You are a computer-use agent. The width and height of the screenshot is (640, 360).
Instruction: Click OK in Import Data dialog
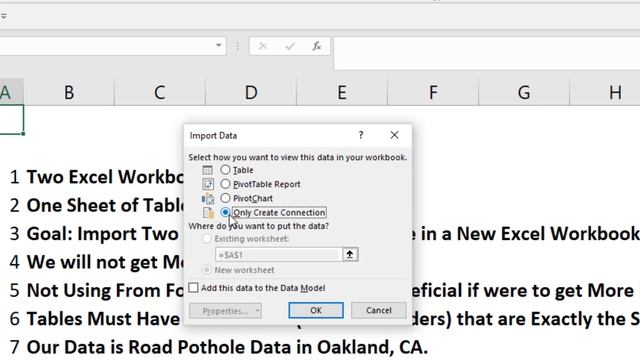point(316,310)
